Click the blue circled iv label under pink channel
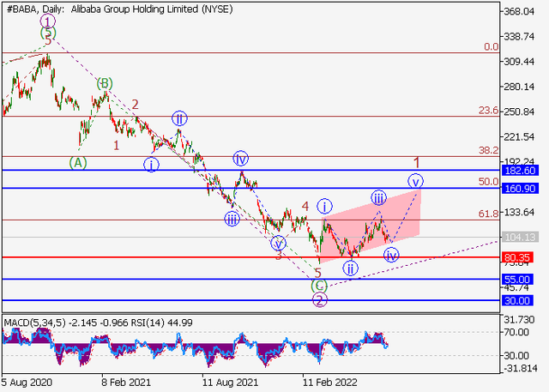The height and width of the screenshot is (392, 549). [391, 255]
